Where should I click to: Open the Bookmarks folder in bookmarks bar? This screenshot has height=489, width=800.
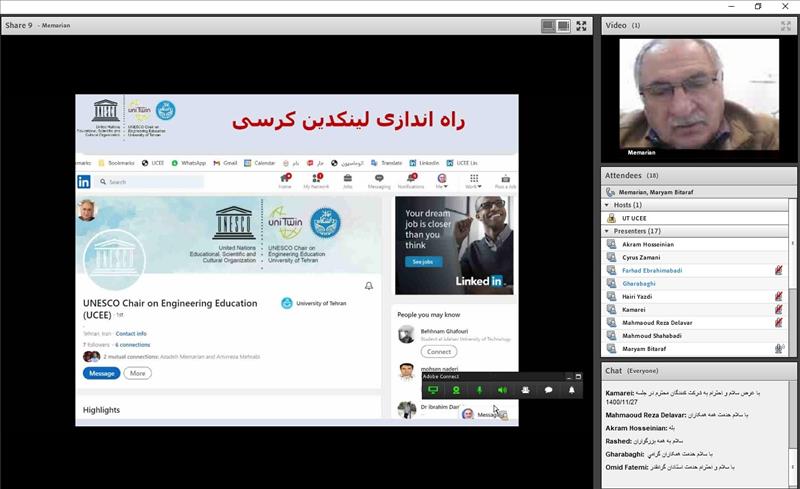coord(116,163)
